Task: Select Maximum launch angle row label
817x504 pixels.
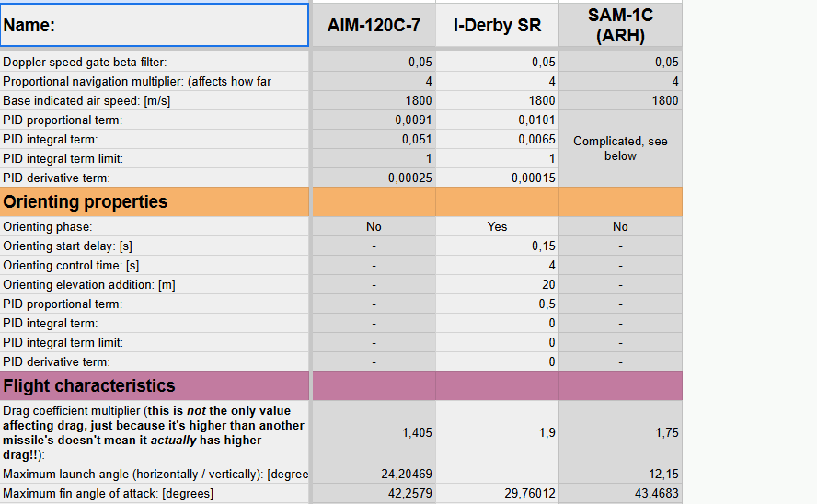Action: (155, 474)
